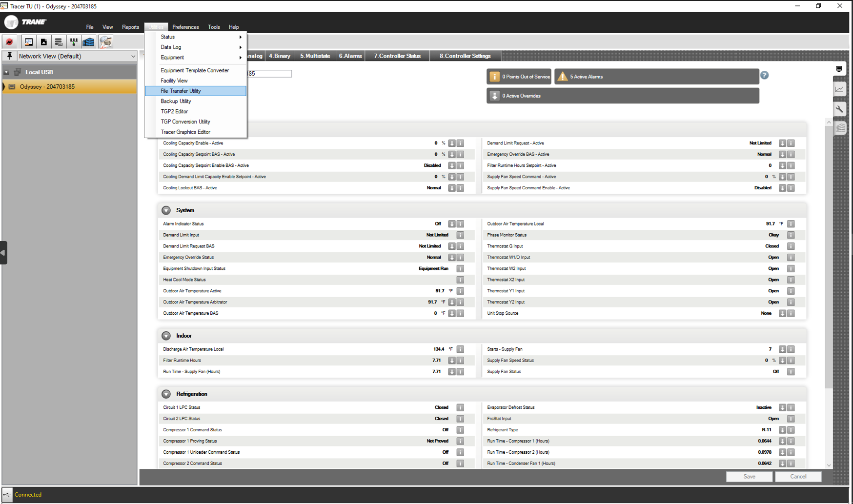Collapse the System section
853x504 pixels.
point(166,210)
